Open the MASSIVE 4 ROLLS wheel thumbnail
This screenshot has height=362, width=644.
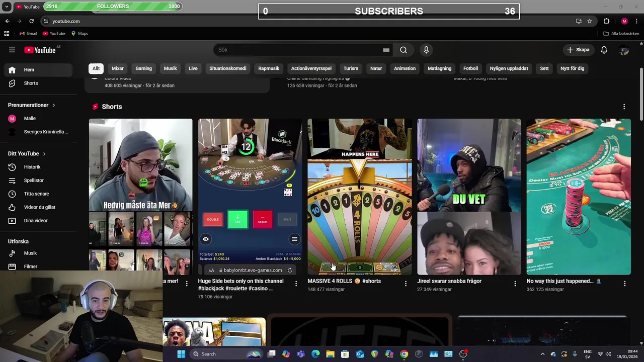point(359,197)
